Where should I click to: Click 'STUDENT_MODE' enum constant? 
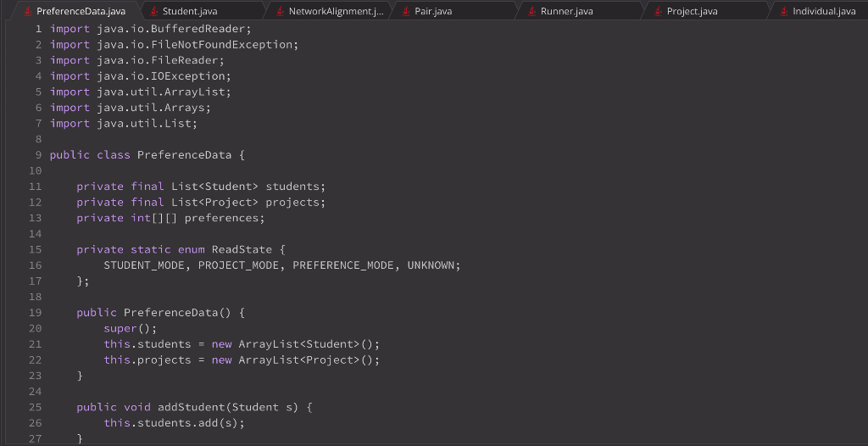tap(144, 265)
